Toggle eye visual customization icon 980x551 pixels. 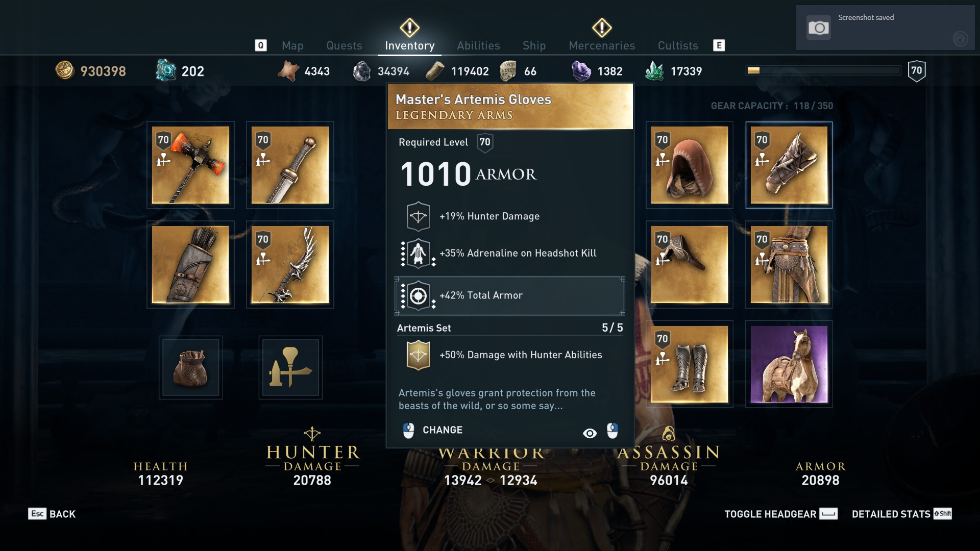click(x=590, y=433)
